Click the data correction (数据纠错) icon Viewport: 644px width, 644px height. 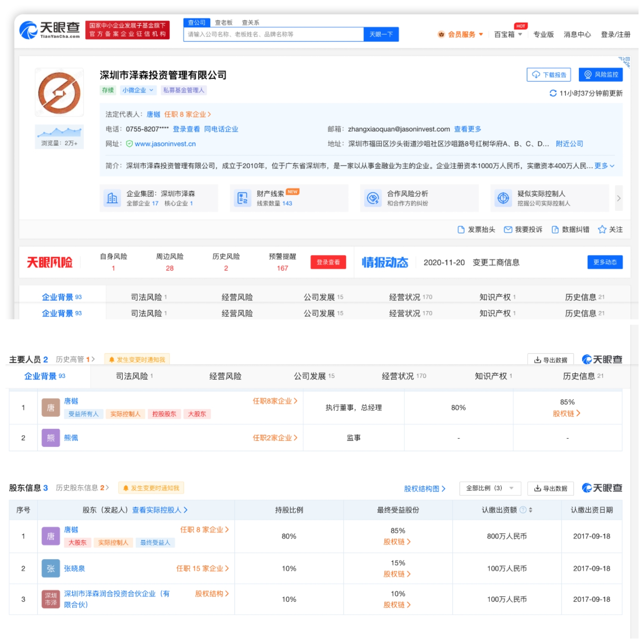tap(555, 230)
